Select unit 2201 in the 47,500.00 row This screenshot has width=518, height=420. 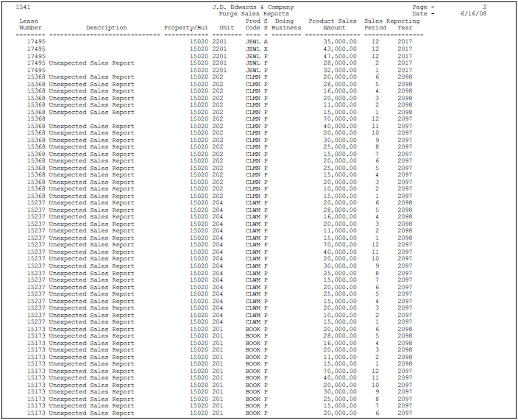point(219,56)
